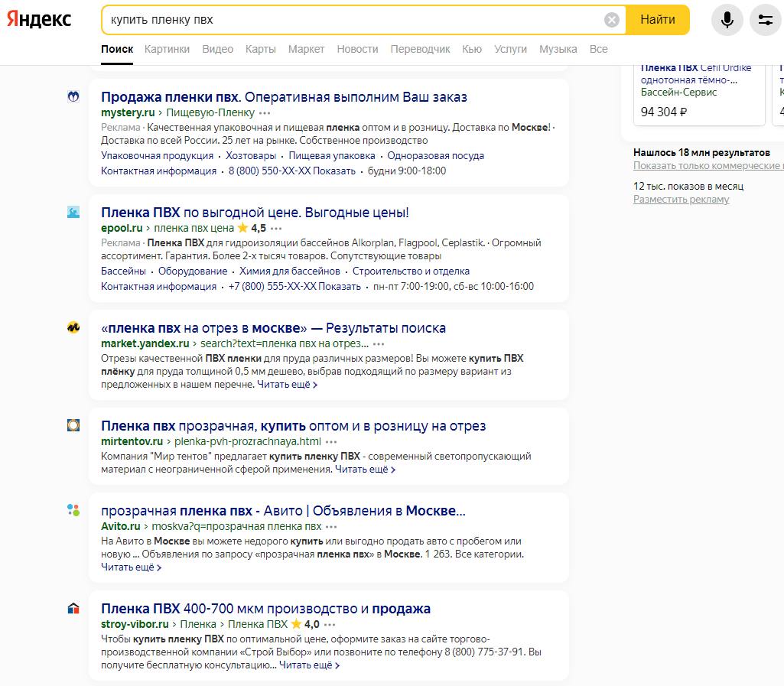This screenshot has width=784, height=686.
Task: Open 'Пленка пвх прозрачная, купить оптом' result
Action: click(294, 426)
